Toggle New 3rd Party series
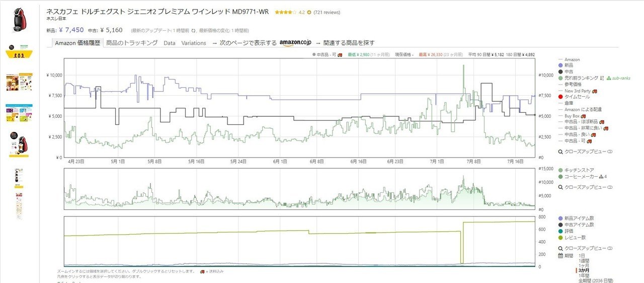This screenshot has width=644, height=283. coord(578,91)
